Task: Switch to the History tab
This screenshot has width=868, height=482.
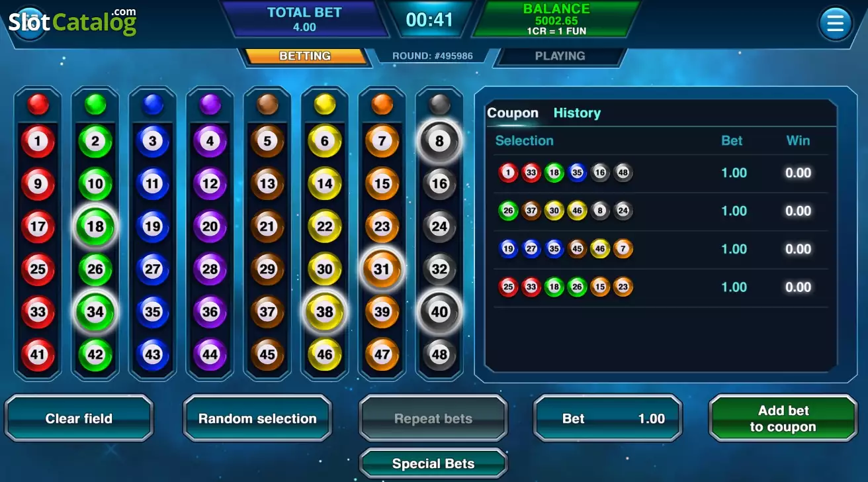Action: (x=577, y=113)
